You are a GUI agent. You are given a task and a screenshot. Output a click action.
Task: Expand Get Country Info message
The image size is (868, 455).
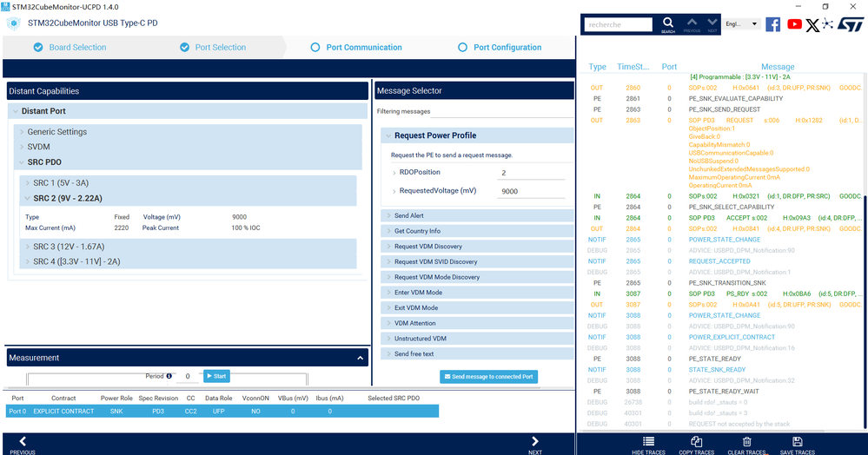tap(388, 231)
